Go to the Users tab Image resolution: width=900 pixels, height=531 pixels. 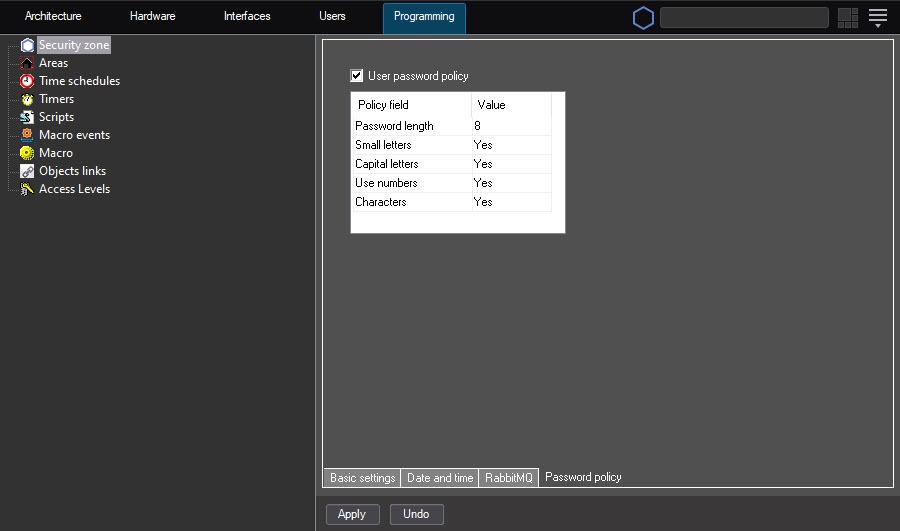click(x=332, y=16)
